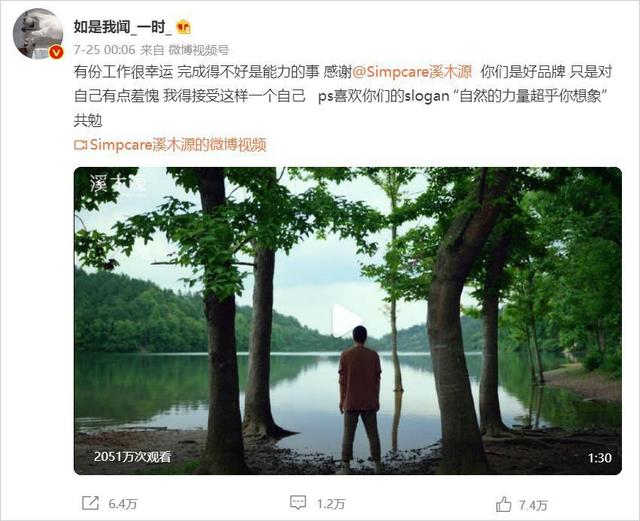
Task: Click the 6.4万 repost count
Action: [x=122, y=504]
